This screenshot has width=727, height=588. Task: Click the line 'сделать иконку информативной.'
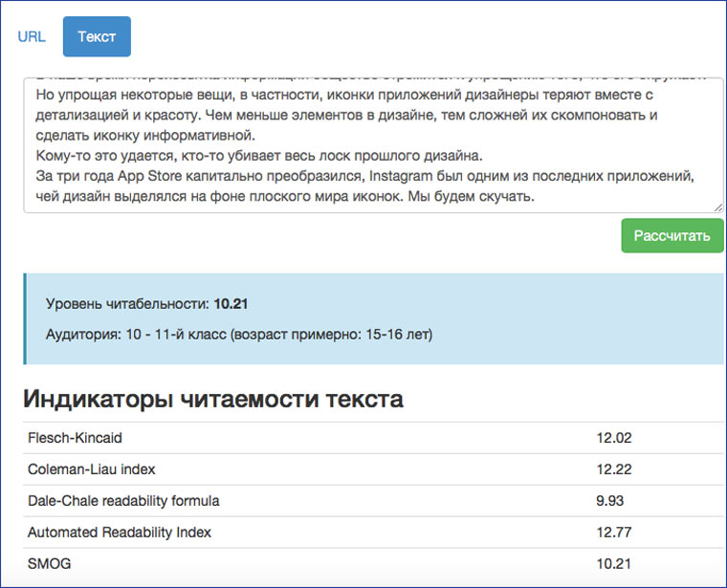point(145,136)
